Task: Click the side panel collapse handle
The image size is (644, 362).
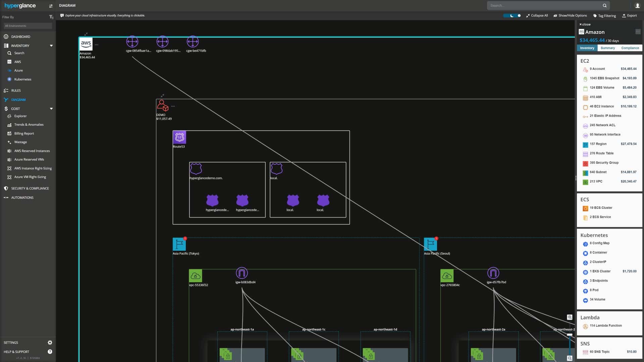Action: (x=576, y=178)
